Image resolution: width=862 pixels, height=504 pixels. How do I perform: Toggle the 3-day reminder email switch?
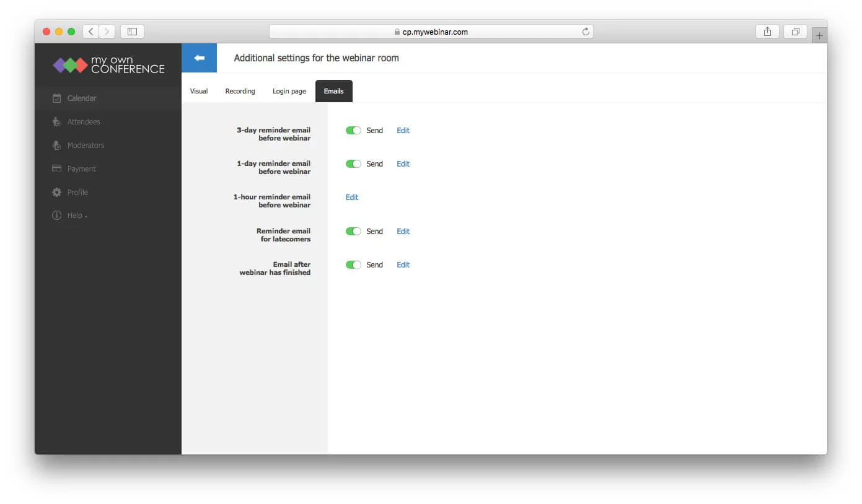pos(353,130)
